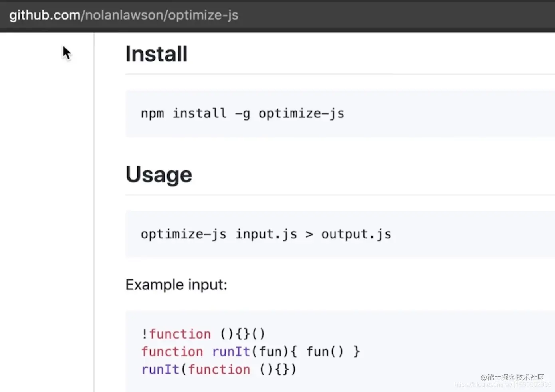Click the 'optimize-js input.js > output.js' command
Viewport: 555px width, 392px height.
click(266, 234)
